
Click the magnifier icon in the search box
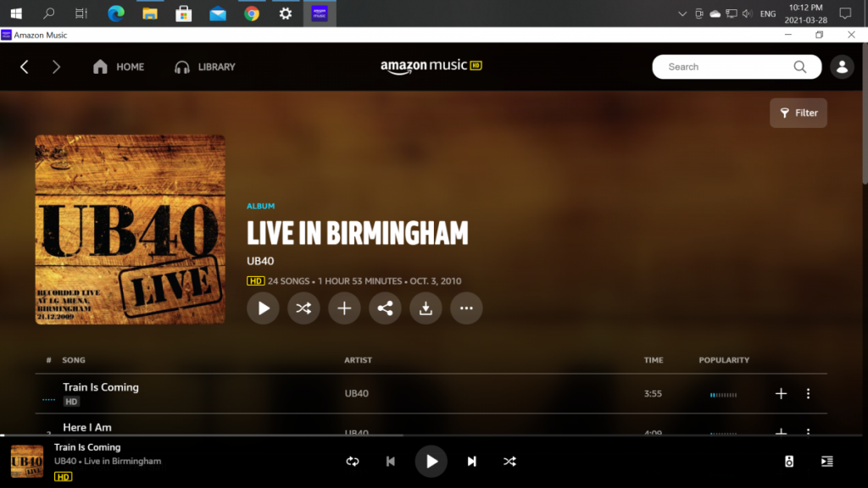799,67
